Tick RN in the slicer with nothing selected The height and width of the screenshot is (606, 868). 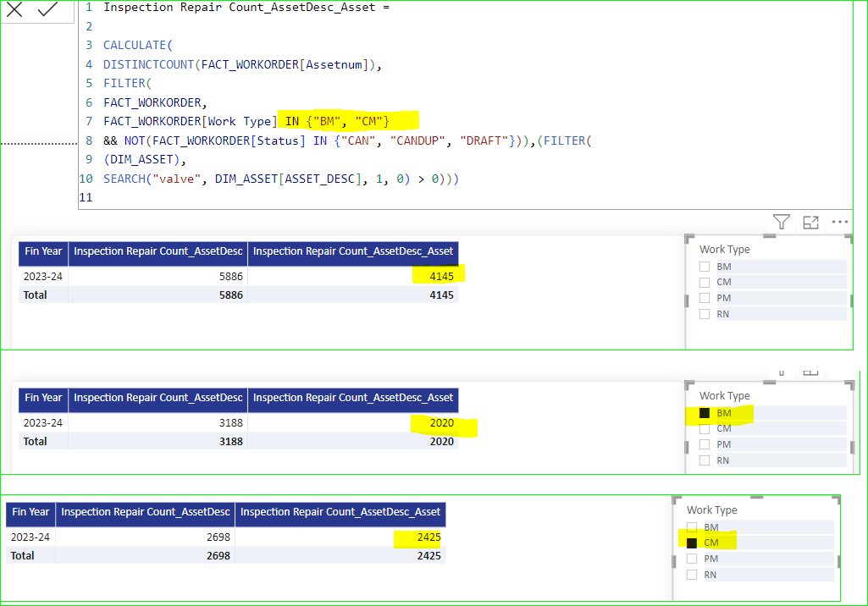[x=705, y=314]
